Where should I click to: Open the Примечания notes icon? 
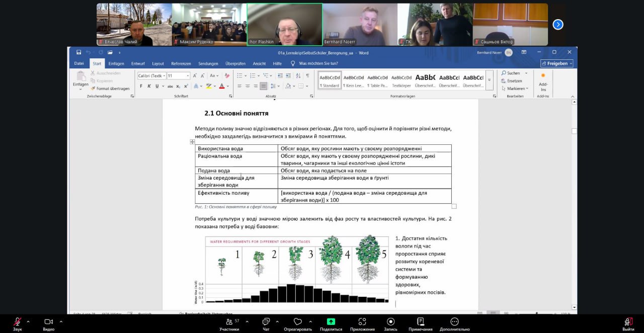[420, 322]
